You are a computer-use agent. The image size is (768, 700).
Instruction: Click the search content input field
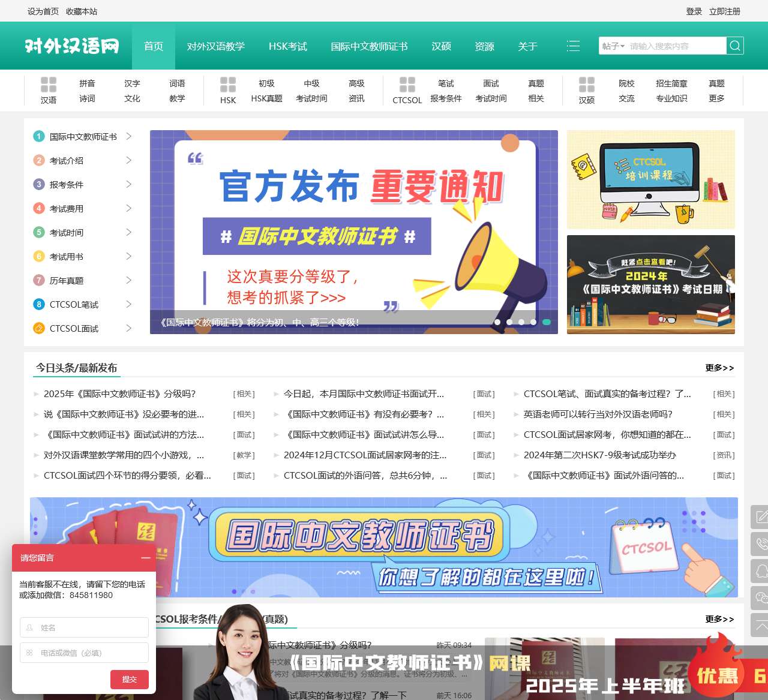tap(676, 46)
